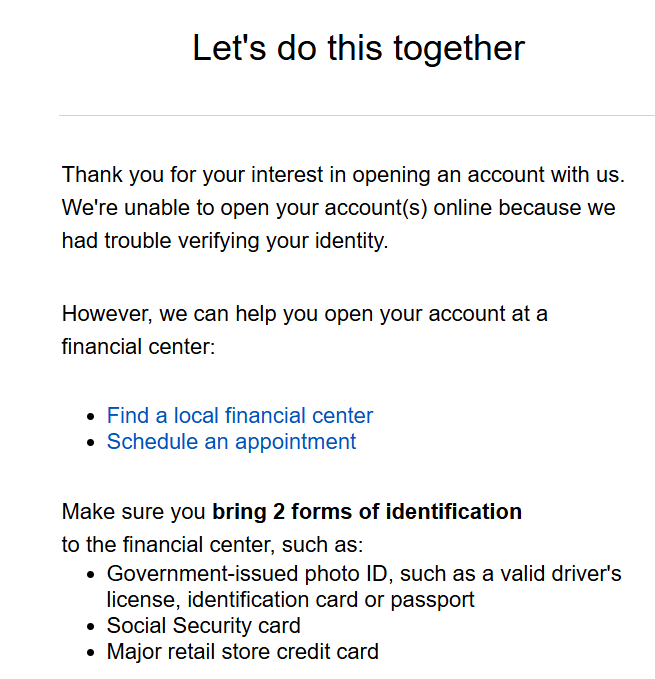The width and height of the screenshot is (655, 679).
Task: Select the Social Security card list item
Action: pos(203,626)
